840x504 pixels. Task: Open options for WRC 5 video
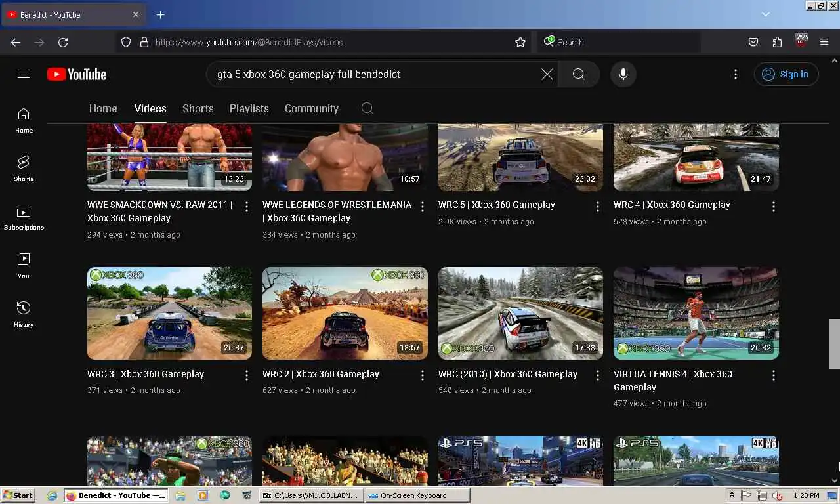pyautogui.click(x=597, y=207)
